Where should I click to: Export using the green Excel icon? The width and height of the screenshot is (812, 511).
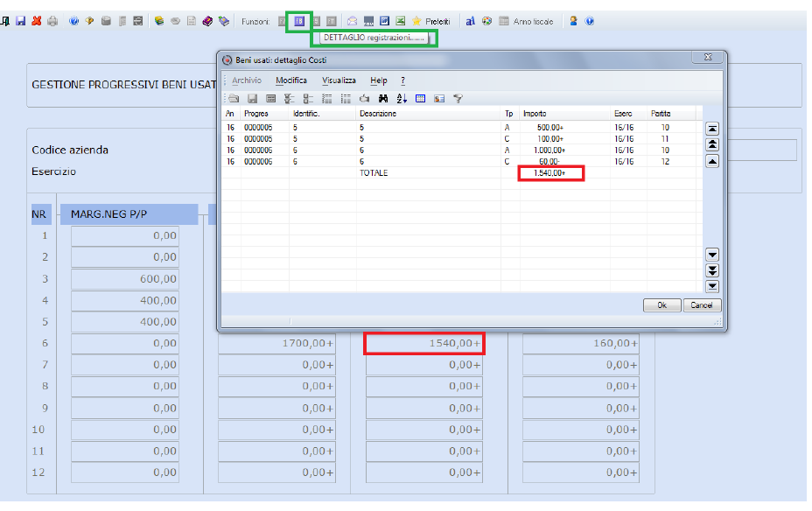[400, 21]
